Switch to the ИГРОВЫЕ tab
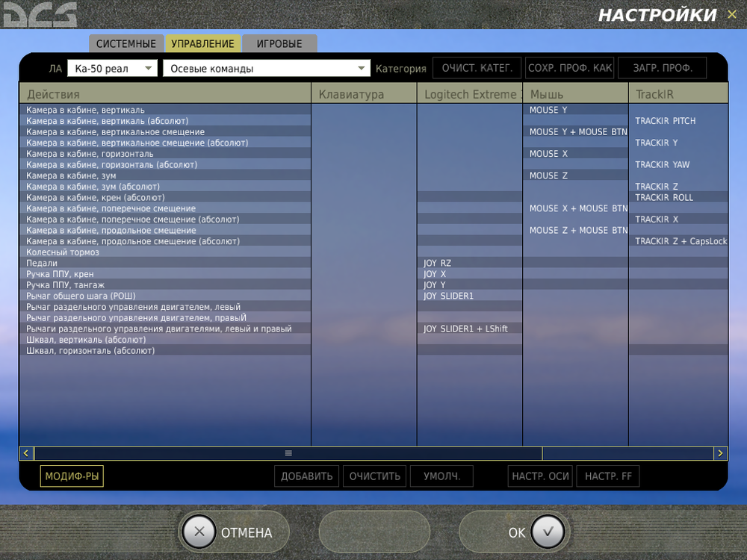 [279, 43]
